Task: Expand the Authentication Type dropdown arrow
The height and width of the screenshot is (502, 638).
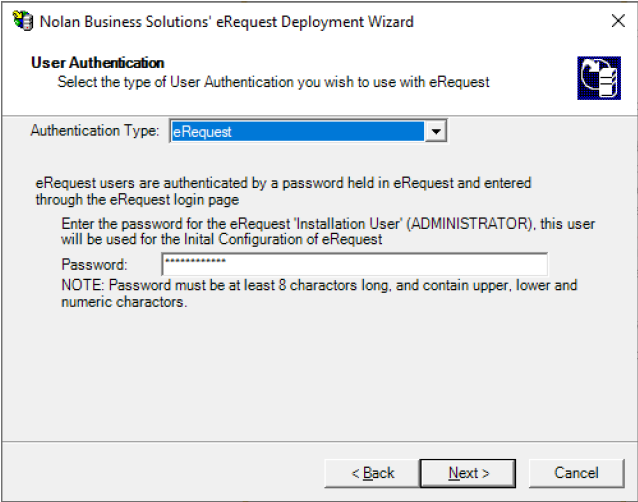Action: pos(435,132)
